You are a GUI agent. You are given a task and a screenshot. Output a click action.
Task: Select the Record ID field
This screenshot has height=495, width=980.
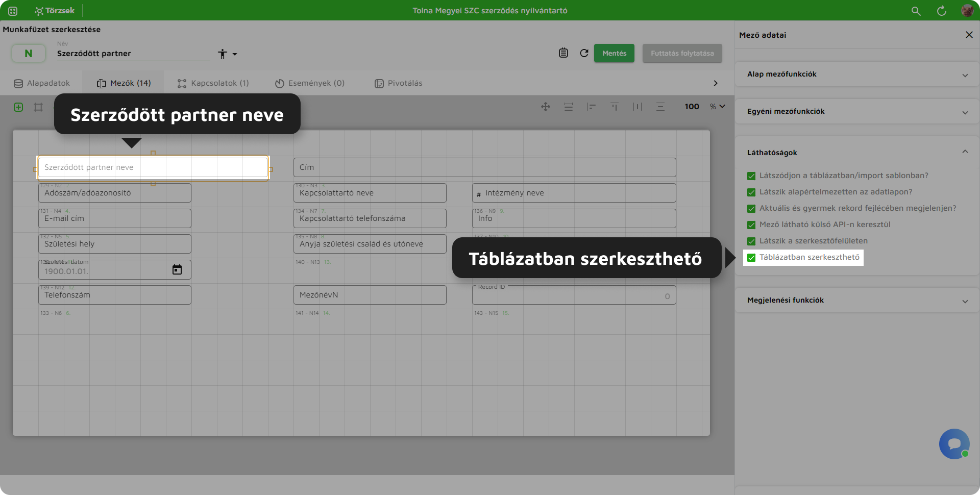(x=574, y=295)
